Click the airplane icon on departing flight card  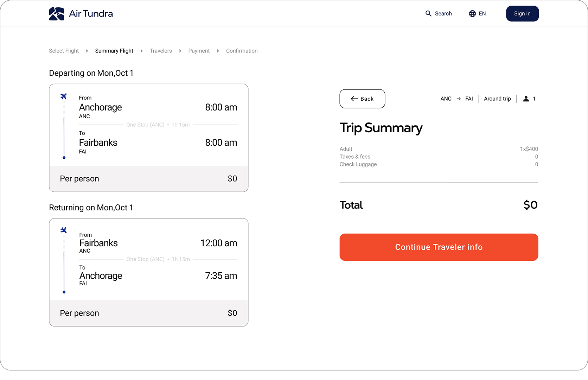click(64, 96)
